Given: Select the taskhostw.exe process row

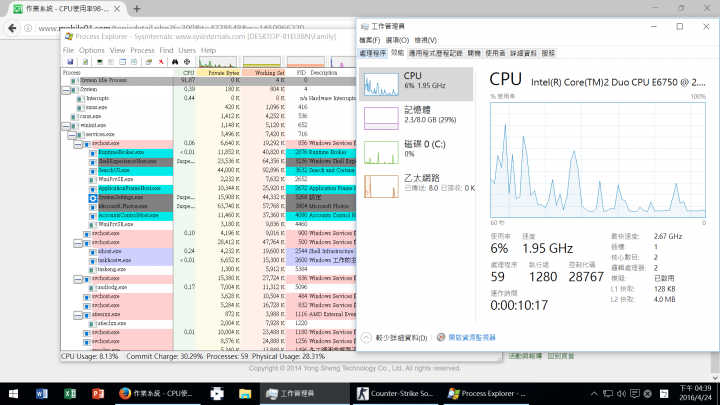Looking at the screenshot, I should click(x=208, y=260).
